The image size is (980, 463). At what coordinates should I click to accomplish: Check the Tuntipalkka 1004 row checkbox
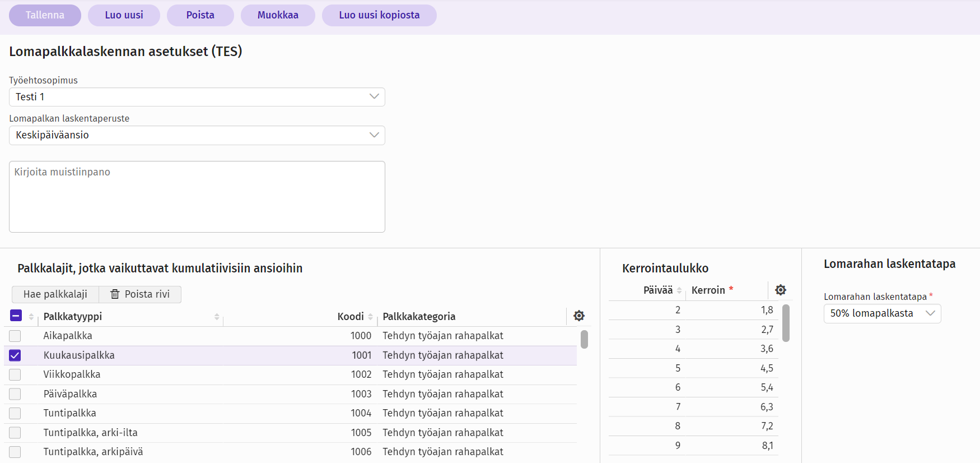[x=15, y=413]
